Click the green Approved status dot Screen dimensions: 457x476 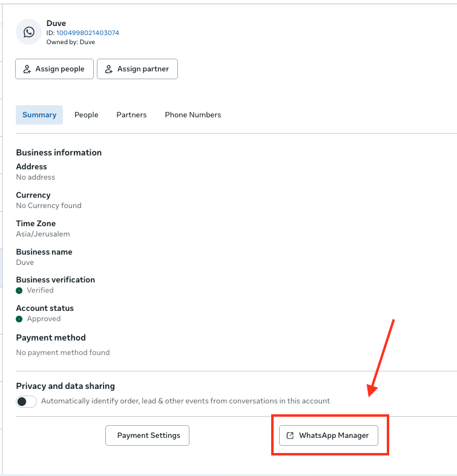[x=19, y=319]
